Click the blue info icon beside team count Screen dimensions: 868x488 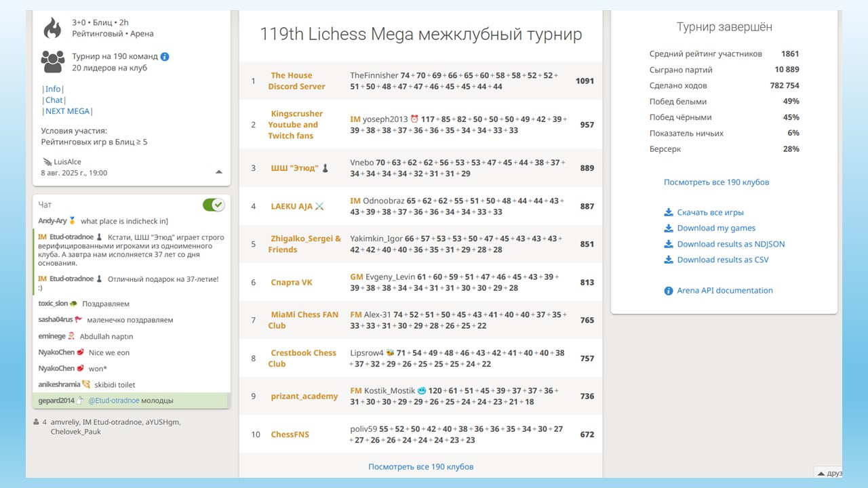(x=165, y=57)
